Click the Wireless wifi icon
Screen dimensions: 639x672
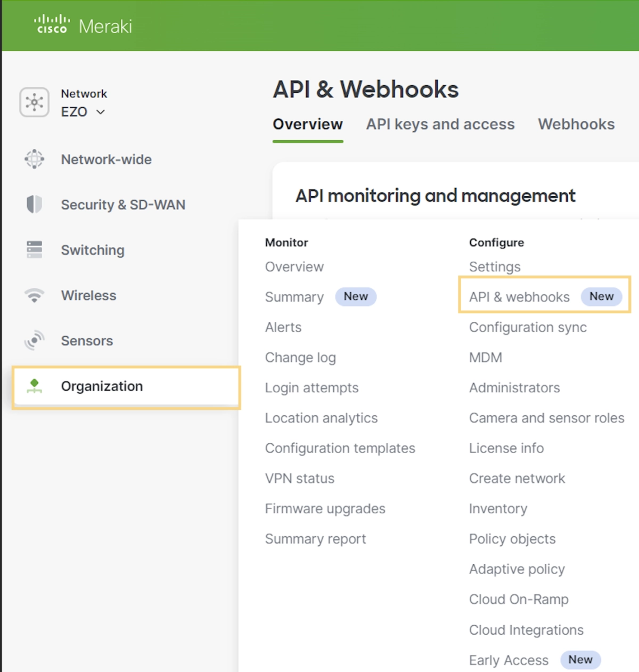coord(34,295)
